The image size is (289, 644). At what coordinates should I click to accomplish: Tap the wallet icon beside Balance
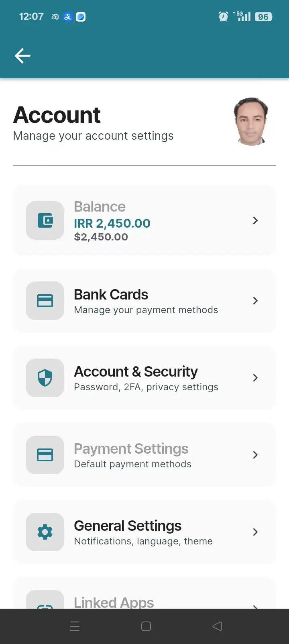tap(45, 220)
